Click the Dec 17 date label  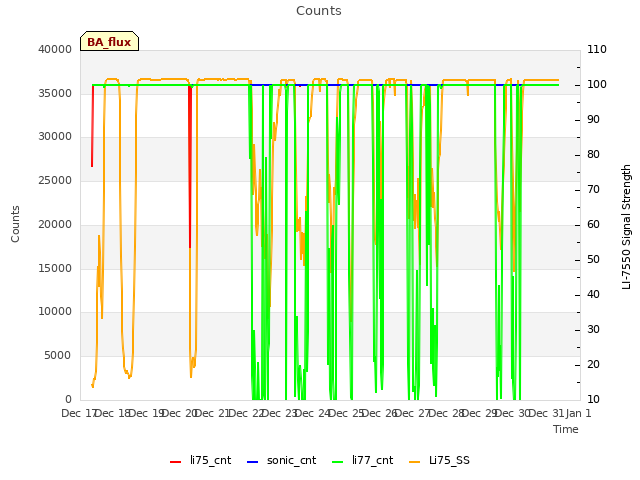pos(78,413)
